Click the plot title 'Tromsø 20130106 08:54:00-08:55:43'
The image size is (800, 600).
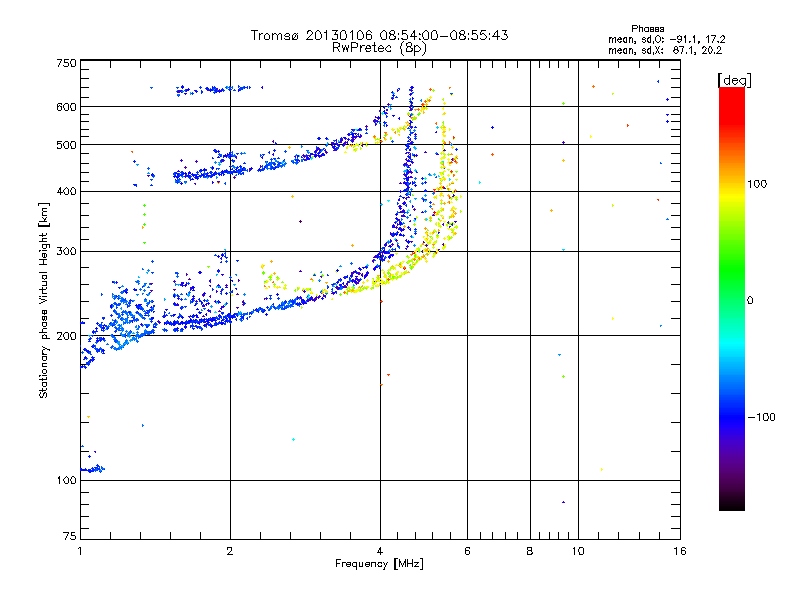[379, 35]
